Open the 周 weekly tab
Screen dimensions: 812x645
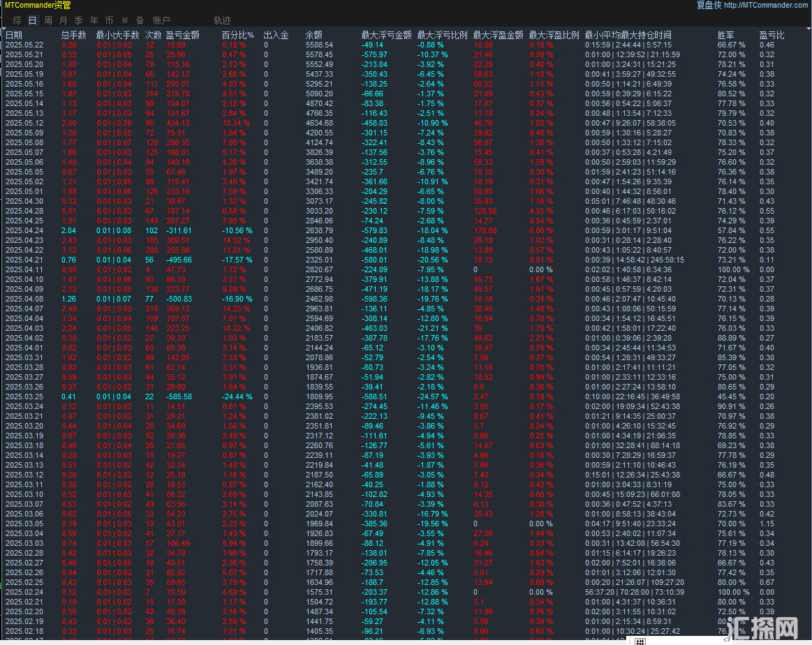pos(47,20)
